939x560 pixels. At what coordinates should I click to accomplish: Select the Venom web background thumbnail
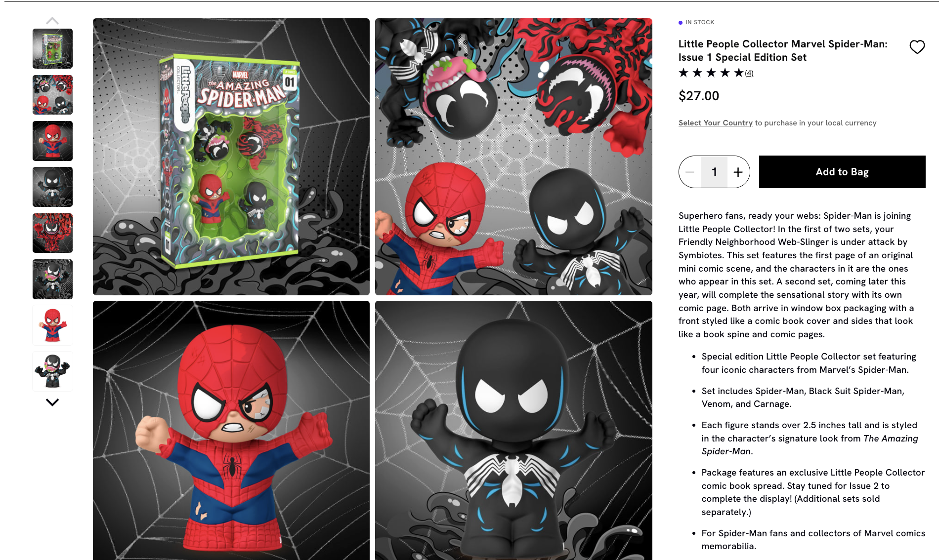[x=52, y=279]
